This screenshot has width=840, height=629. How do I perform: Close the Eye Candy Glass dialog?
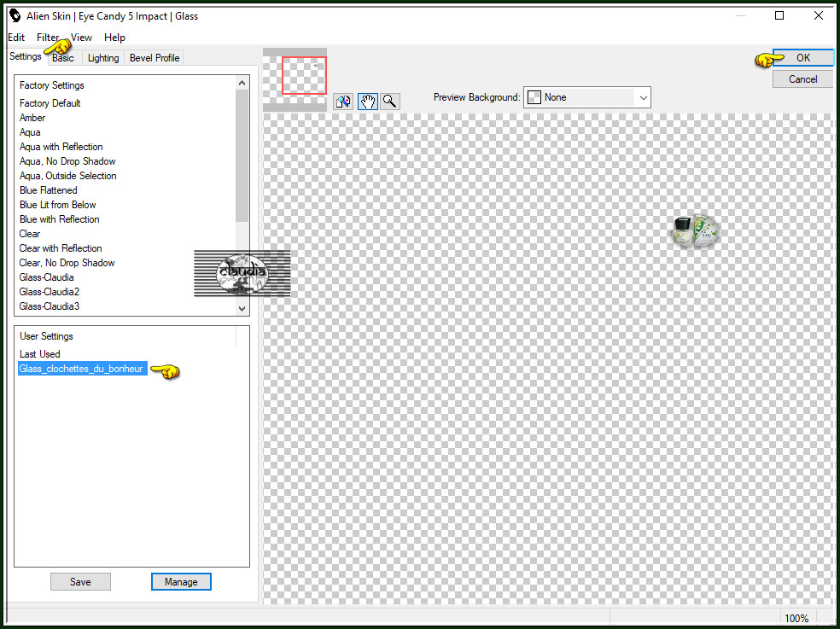click(819, 15)
